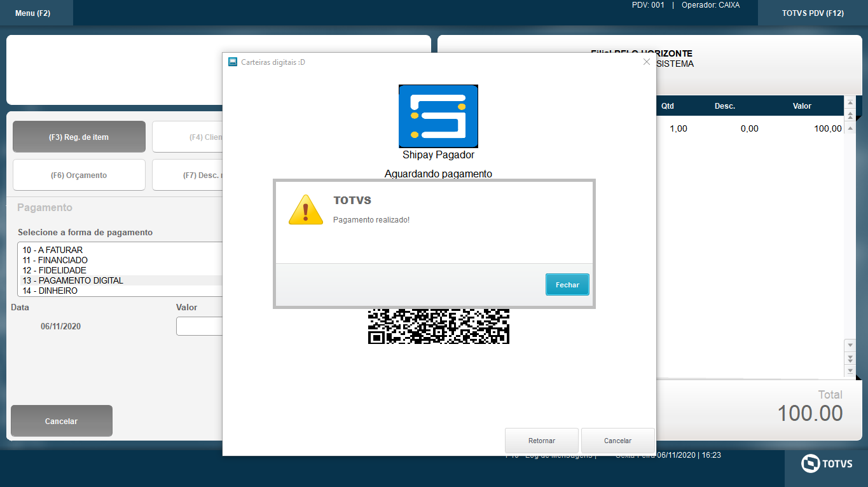Click the Cancelar button in the Pagamento panel

tap(62, 421)
